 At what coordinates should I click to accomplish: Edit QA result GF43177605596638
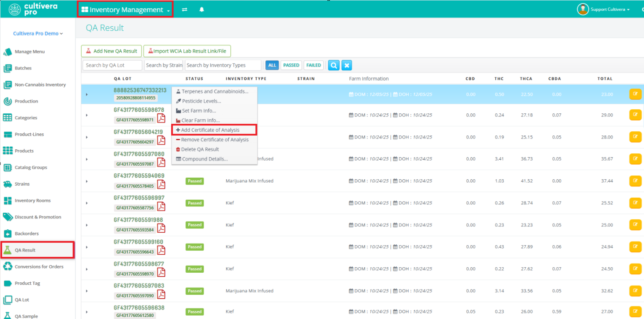pyautogui.click(x=635, y=311)
